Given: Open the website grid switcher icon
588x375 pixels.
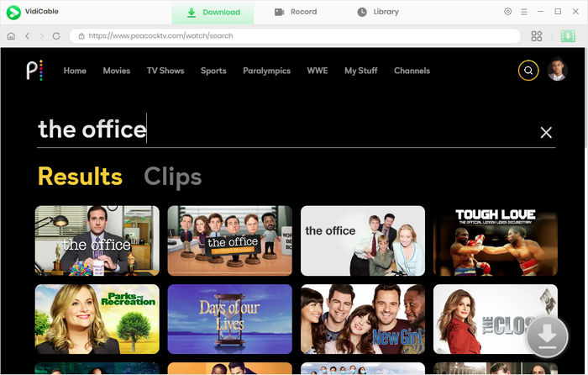Looking at the screenshot, I should tap(537, 36).
